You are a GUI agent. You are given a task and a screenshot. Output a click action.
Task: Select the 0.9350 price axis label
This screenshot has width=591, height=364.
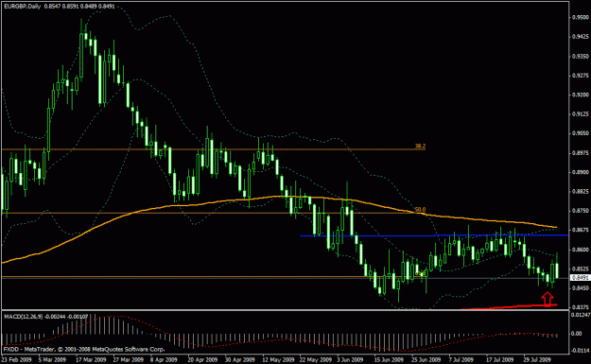581,56
